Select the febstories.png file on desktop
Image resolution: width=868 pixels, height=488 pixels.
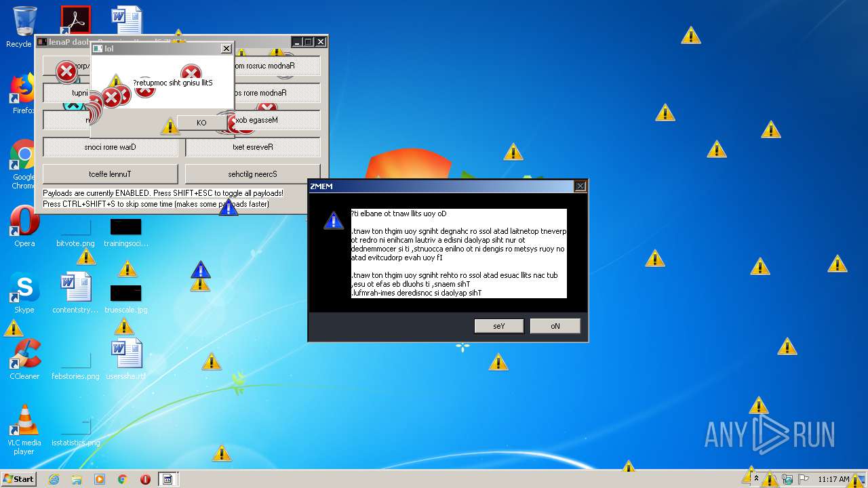click(75, 365)
